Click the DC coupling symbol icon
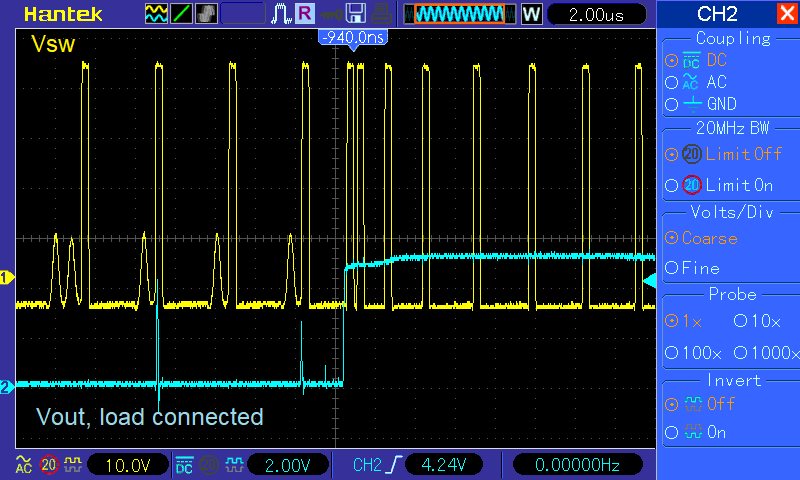The width and height of the screenshot is (800, 480). pyautogui.click(x=691, y=60)
